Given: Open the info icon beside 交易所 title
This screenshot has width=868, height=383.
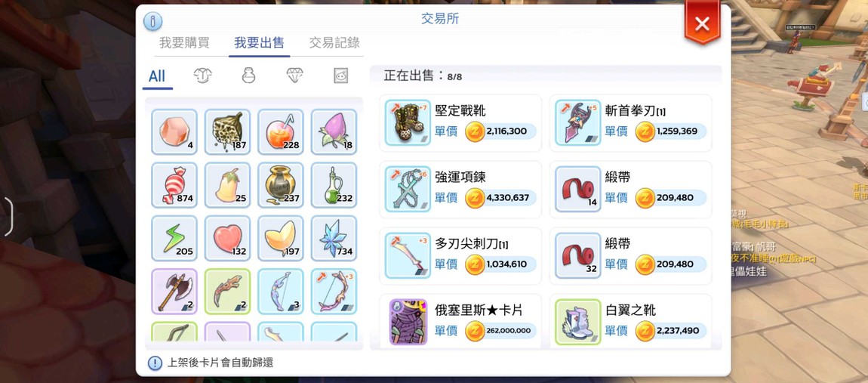Looking at the screenshot, I should (x=152, y=21).
